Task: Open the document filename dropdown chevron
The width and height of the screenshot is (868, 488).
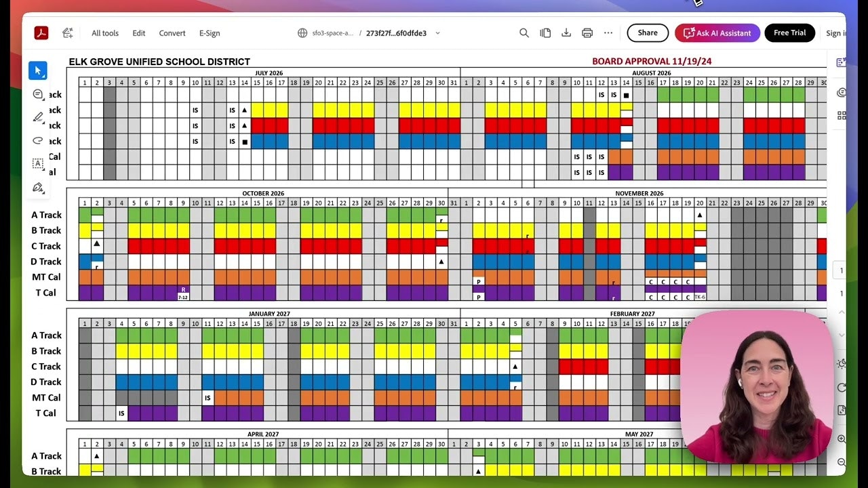Action: 438,33
